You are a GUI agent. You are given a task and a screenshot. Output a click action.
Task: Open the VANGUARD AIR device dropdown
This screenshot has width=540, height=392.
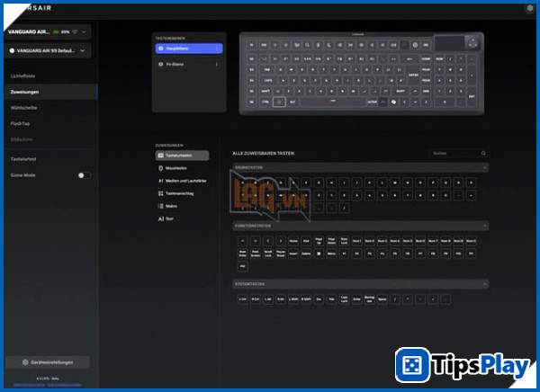(48, 32)
